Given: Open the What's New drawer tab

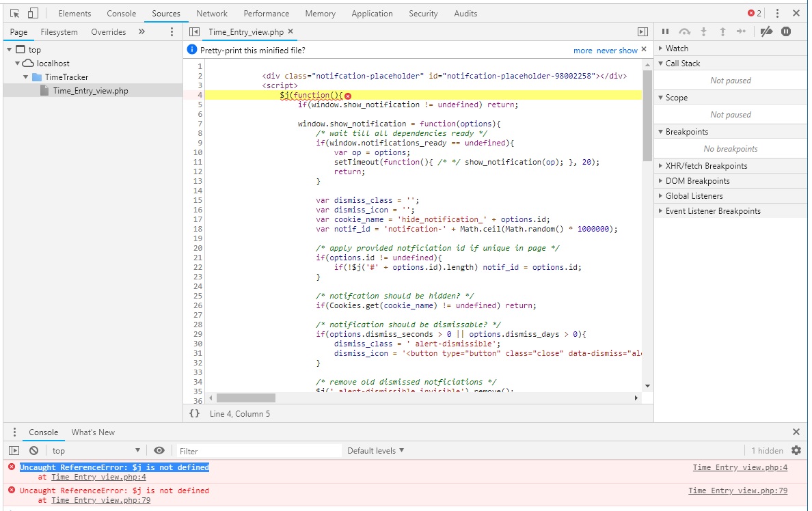Looking at the screenshot, I should 93,432.
